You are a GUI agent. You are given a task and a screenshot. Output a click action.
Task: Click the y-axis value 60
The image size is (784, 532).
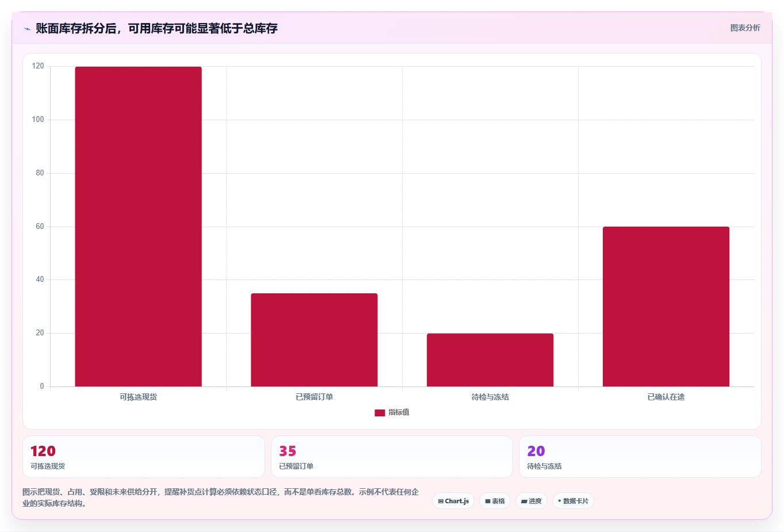click(x=40, y=227)
